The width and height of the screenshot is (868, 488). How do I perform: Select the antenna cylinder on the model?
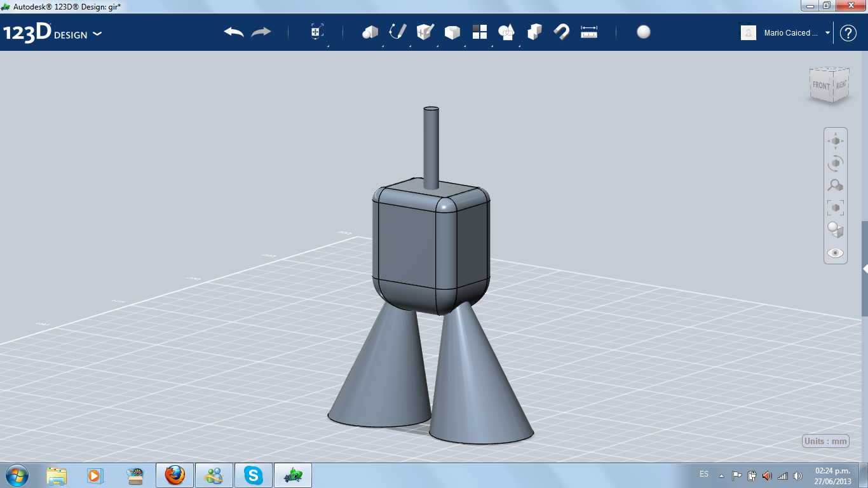[431, 147]
